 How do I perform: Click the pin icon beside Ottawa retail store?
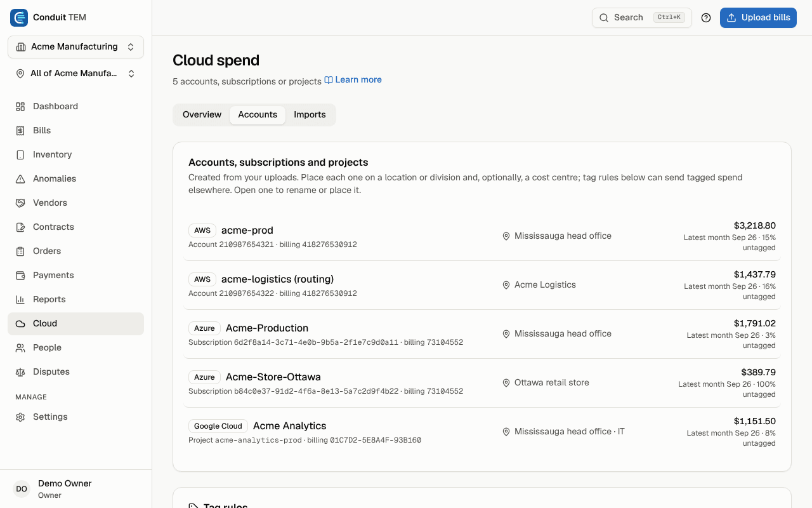(x=506, y=383)
